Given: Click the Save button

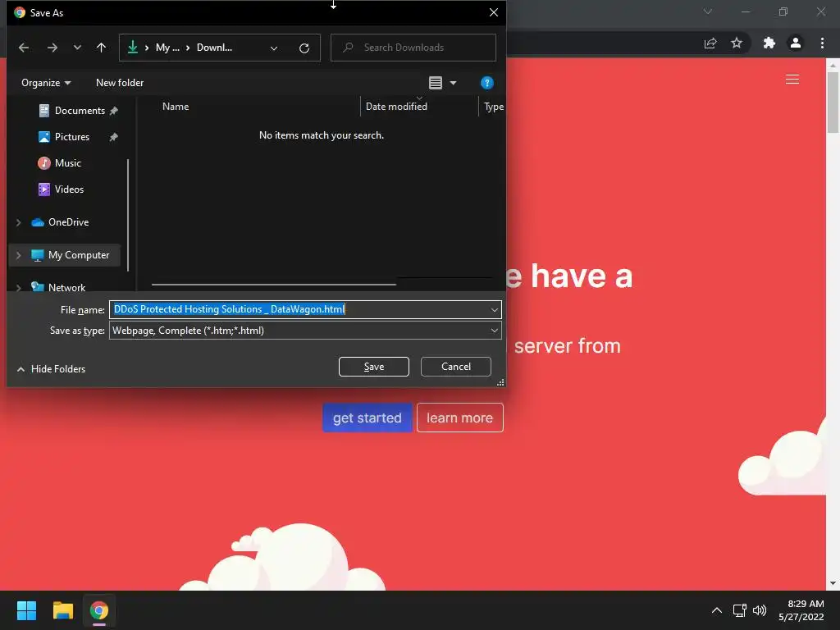Looking at the screenshot, I should pos(374,367).
